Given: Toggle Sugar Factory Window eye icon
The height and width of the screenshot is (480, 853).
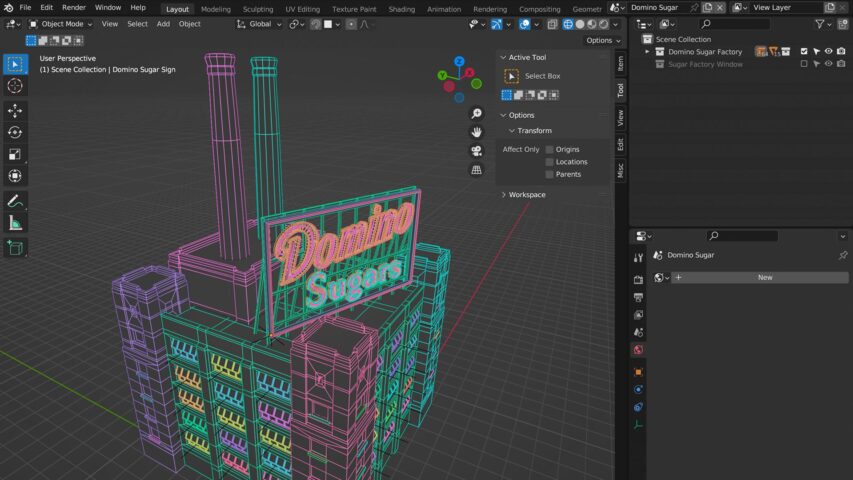Looking at the screenshot, I should 829,64.
